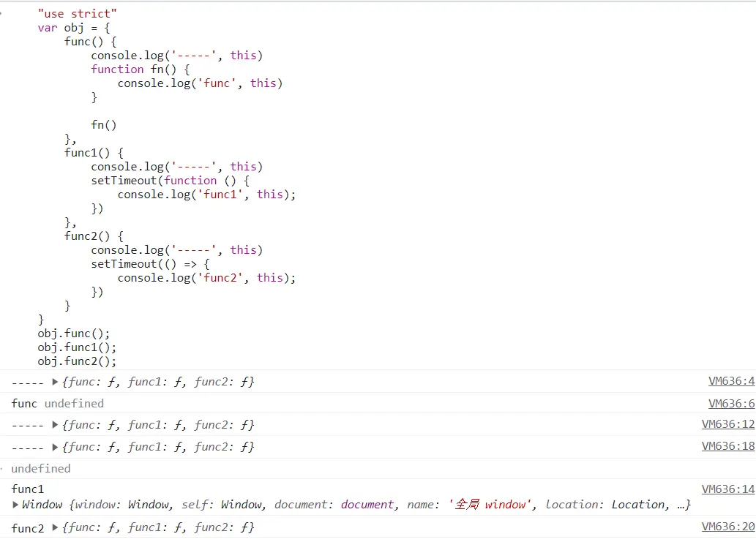
Task: Select the "func undefined" log message
Action: pyautogui.click(x=57, y=404)
